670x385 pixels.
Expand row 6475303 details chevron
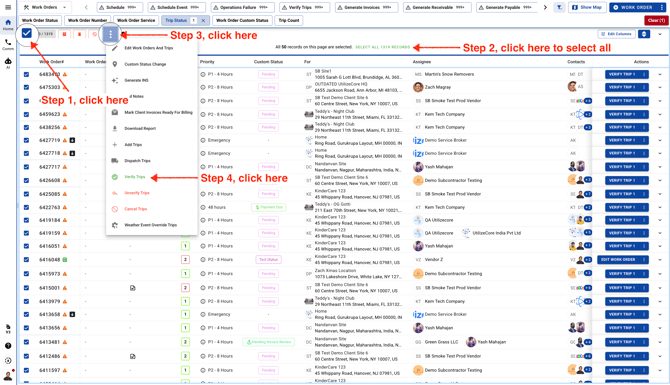(660, 87)
